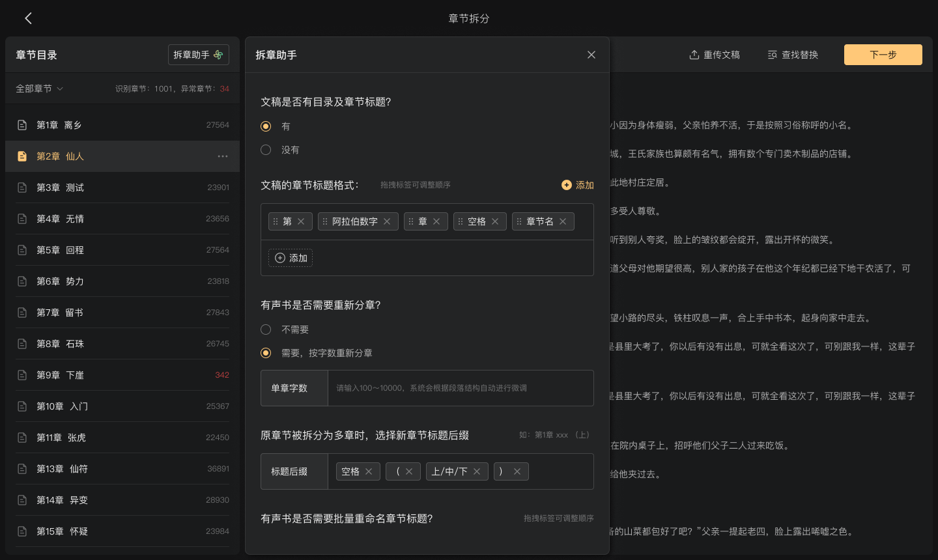Click the 阿拉伯数字 tag label
Image resolution: width=938 pixels, height=560 pixels.
click(355, 221)
